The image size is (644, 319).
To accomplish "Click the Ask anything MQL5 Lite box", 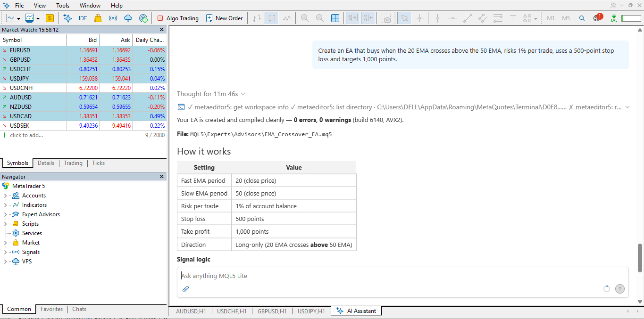I will click(x=402, y=276).
